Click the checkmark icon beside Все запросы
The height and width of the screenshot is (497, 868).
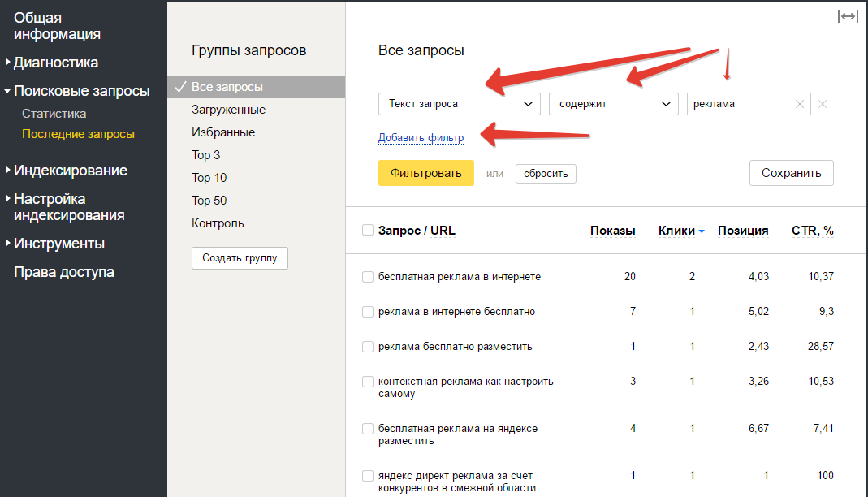coord(180,87)
